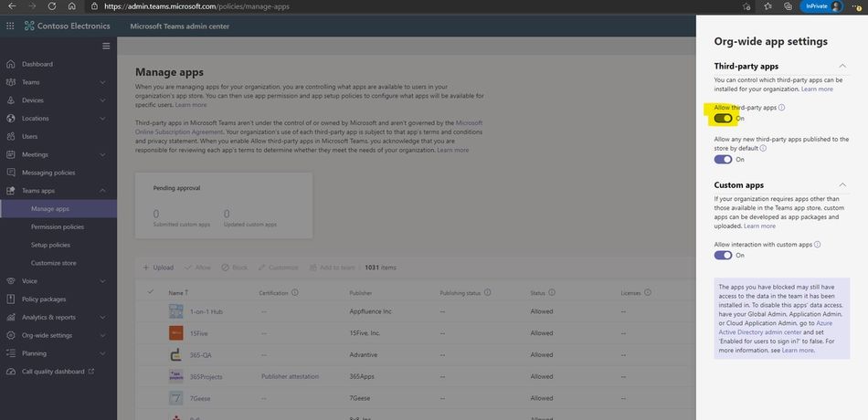Collapse the Third-party apps section
The image size is (868, 420).
pos(842,66)
